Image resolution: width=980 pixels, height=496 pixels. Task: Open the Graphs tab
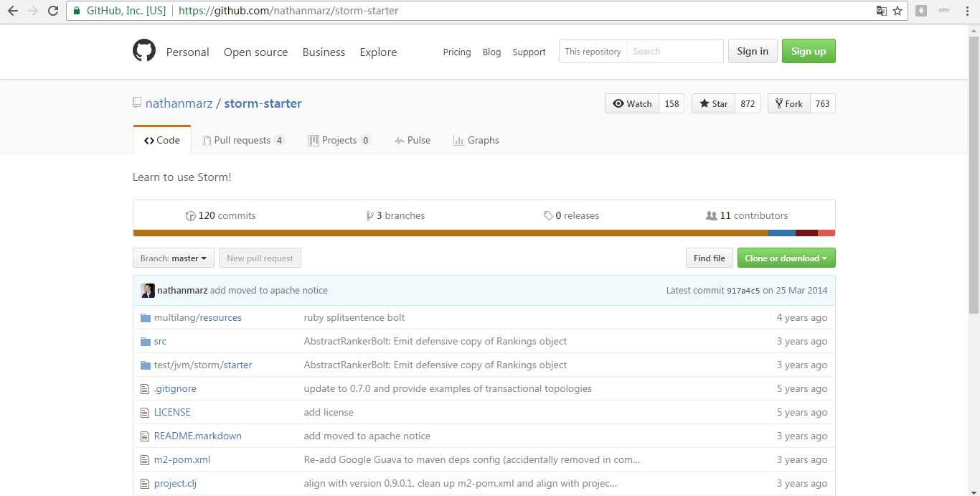[x=476, y=140]
